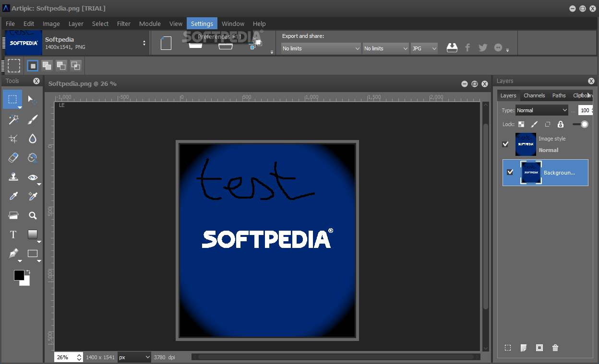Expand the share toolbar overflow arrow

pyautogui.click(x=507, y=50)
